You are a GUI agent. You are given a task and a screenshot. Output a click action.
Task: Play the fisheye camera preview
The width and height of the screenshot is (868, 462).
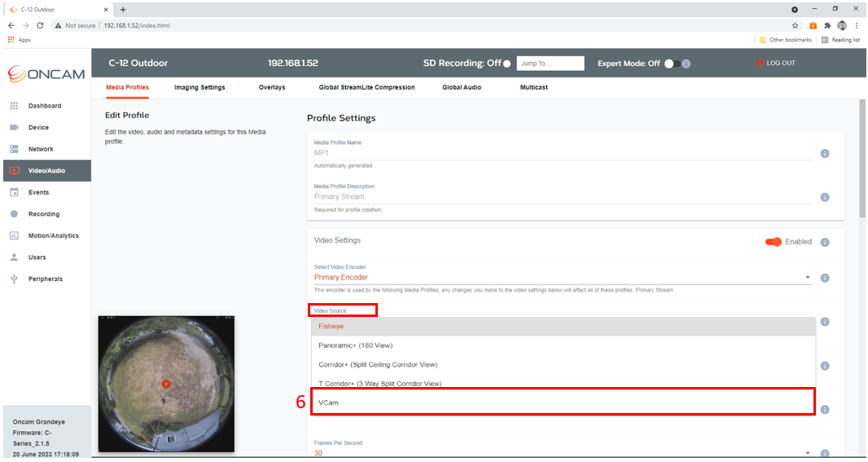[x=166, y=384]
